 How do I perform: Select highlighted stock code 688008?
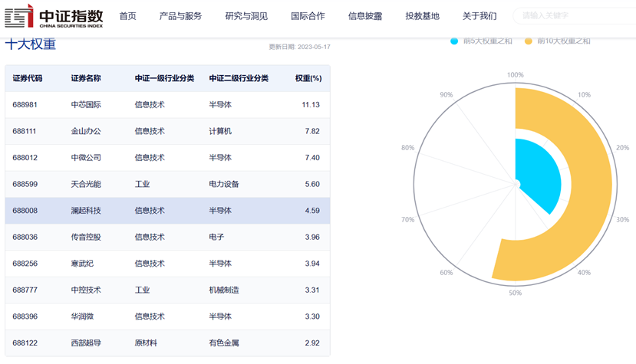(x=25, y=211)
